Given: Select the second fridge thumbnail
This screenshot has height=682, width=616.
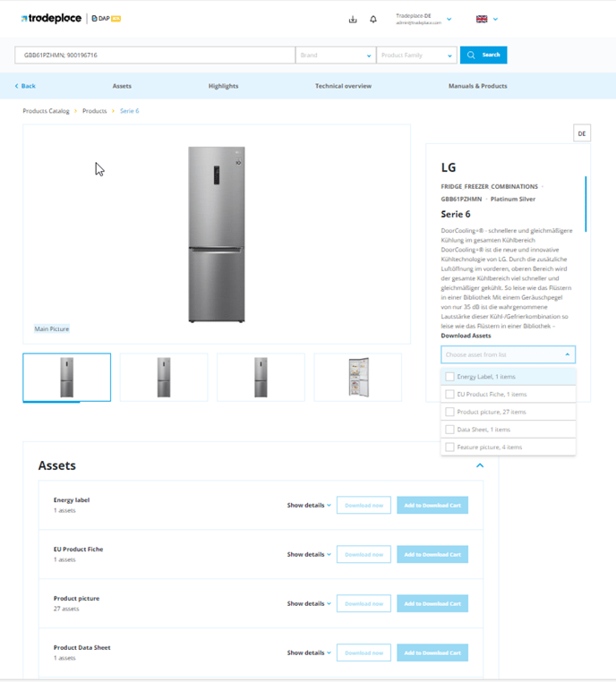Looking at the screenshot, I should [x=164, y=377].
